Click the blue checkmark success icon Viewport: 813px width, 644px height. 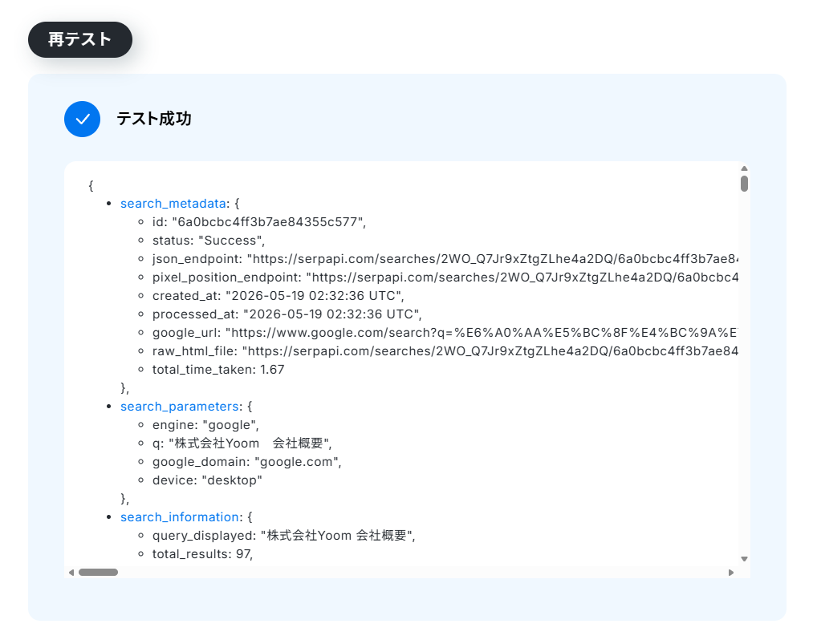click(x=82, y=119)
